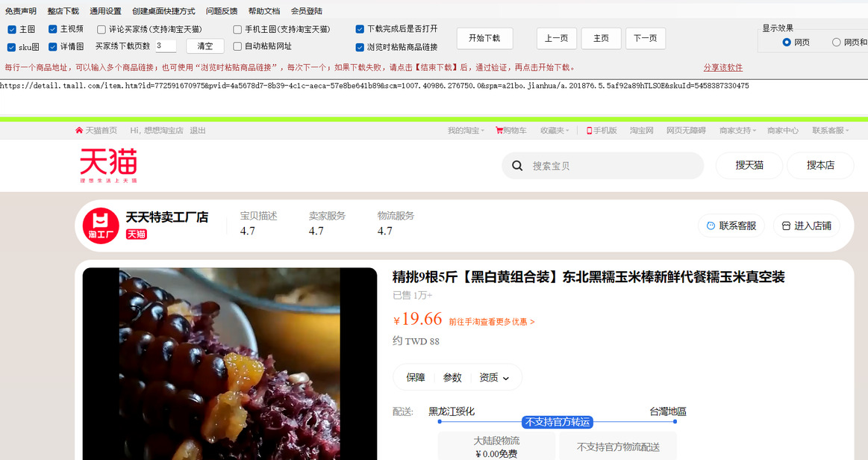This screenshot has width=868, height=460.
Task: Click the 购物车 cart icon
Action: click(499, 131)
